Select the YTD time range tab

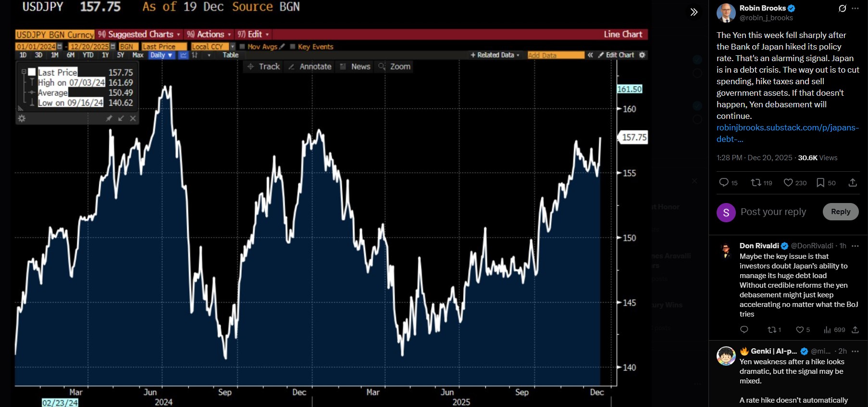click(x=88, y=55)
